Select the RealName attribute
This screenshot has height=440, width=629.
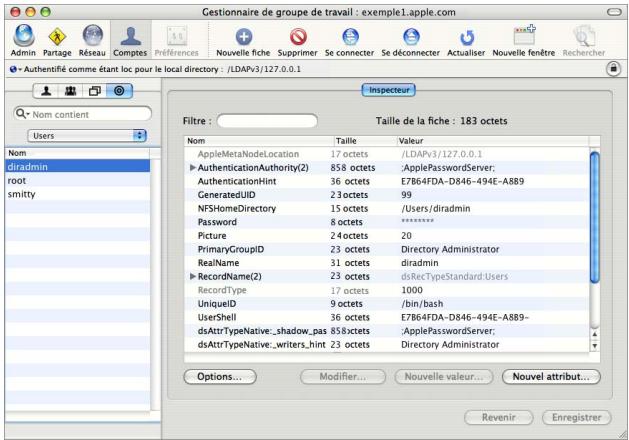pos(387,263)
